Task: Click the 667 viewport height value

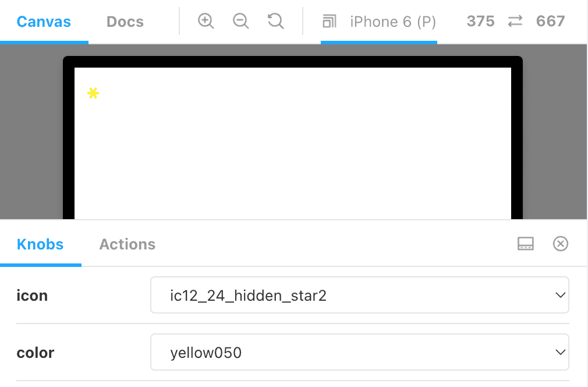Action: 550,22
